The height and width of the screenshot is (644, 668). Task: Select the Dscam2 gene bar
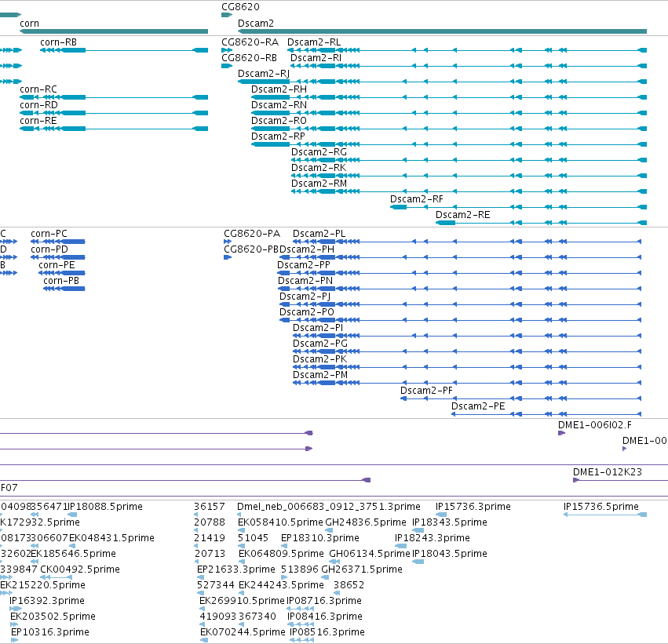tap(442, 31)
